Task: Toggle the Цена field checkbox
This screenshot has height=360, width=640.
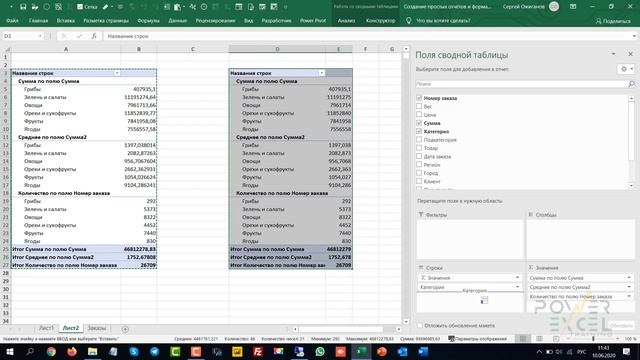Action: point(419,115)
